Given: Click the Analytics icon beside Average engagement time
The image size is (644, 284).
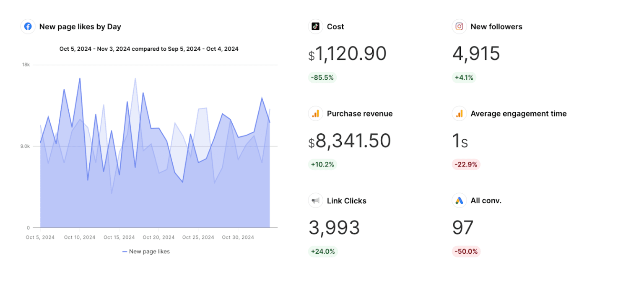Looking at the screenshot, I should (459, 113).
